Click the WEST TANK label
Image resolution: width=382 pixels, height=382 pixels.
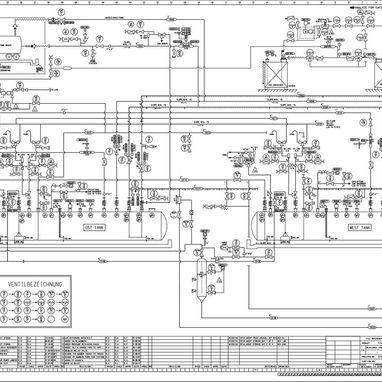click(360, 227)
